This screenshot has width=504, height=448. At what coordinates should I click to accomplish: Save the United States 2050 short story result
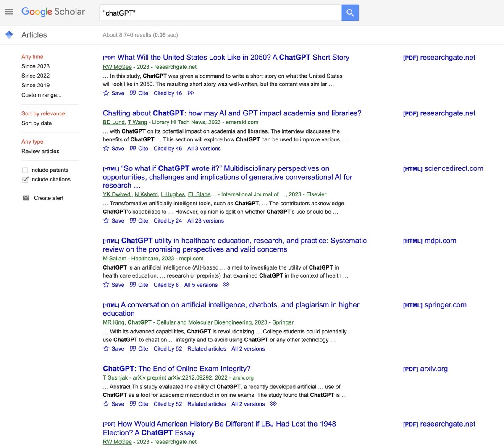click(x=114, y=93)
